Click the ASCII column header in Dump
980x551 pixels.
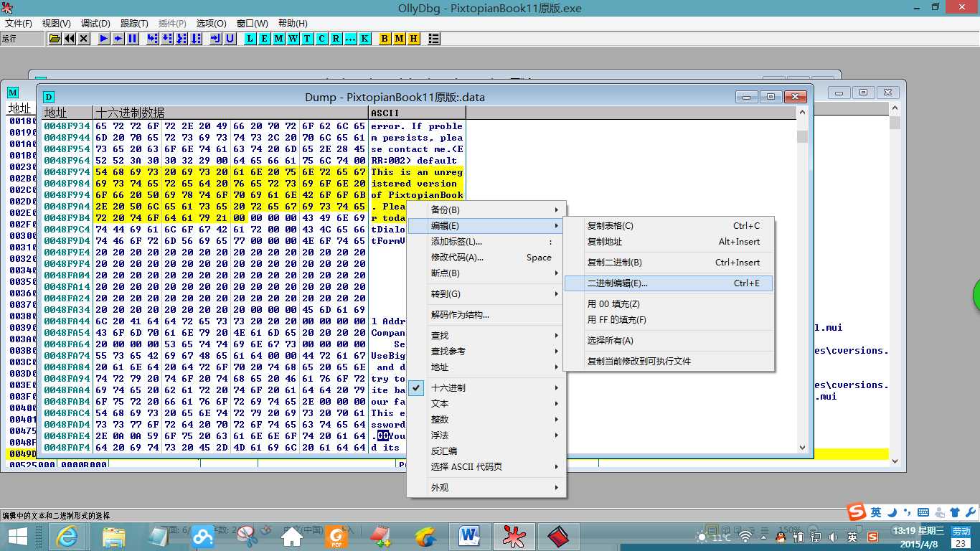[x=417, y=113]
